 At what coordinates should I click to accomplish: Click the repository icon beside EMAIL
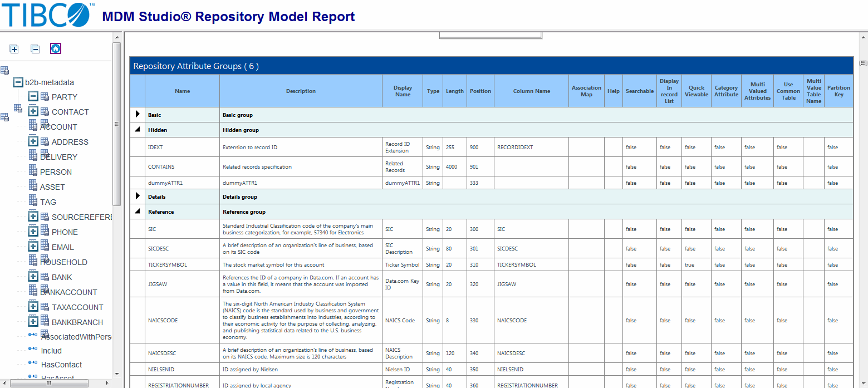[x=45, y=245]
